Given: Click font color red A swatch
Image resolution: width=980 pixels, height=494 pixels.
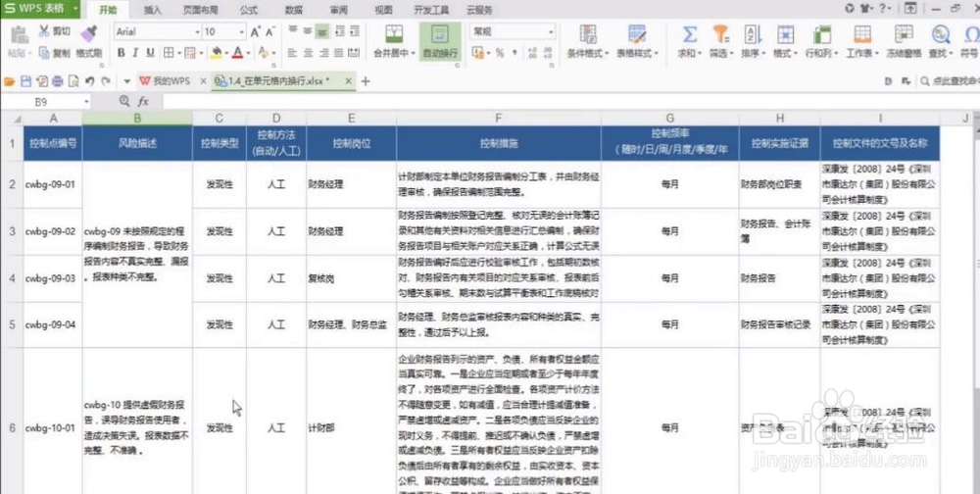Looking at the screenshot, I should (237, 53).
